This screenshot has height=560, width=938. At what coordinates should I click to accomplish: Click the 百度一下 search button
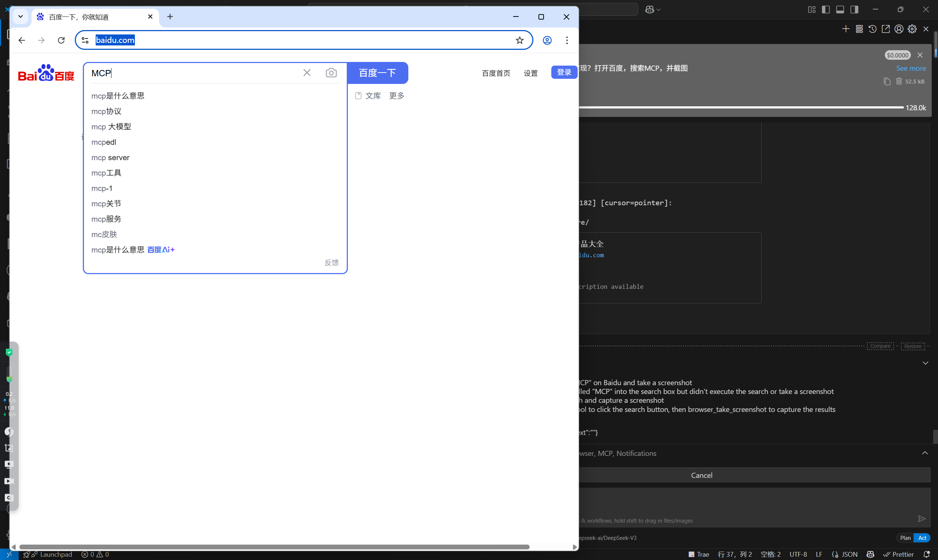coord(377,73)
